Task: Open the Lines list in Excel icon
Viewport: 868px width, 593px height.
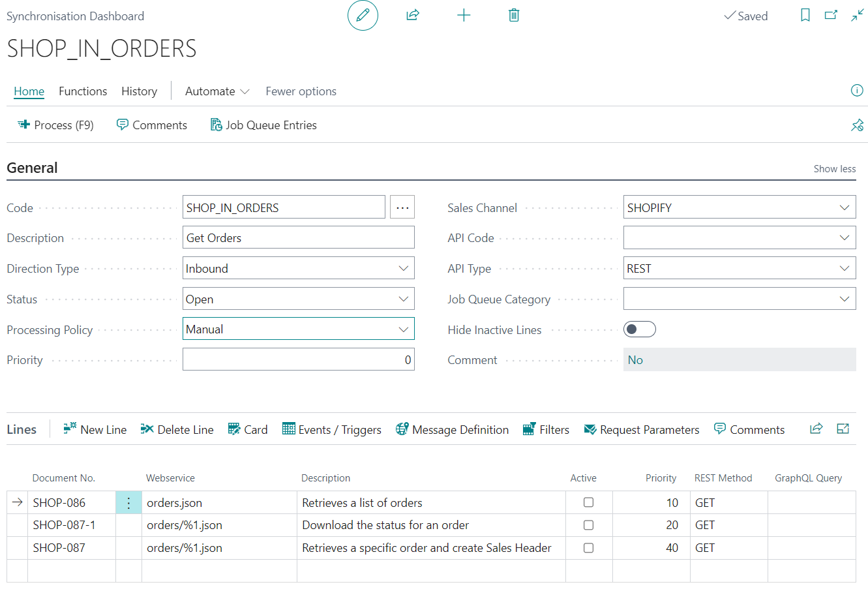Action: pos(843,429)
